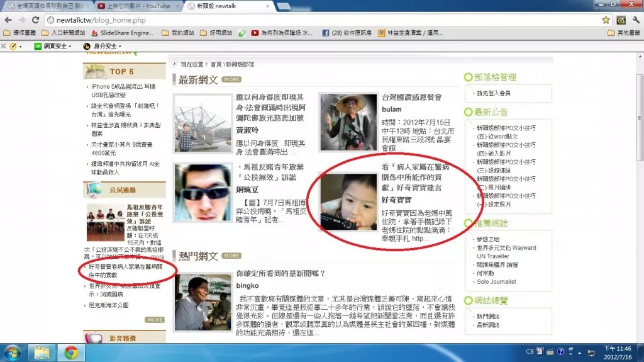Open the bingo post author thumbnail
Viewport: 644px width, 362px height.
tap(203, 302)
